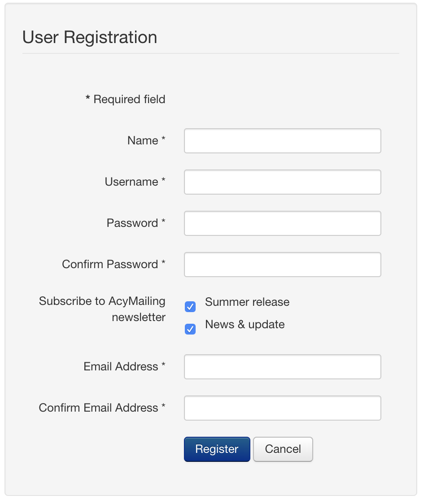Click the Username * field label
Image resolution: width=428 pixels, height=504 pixels.
click(x=135, y=182)
